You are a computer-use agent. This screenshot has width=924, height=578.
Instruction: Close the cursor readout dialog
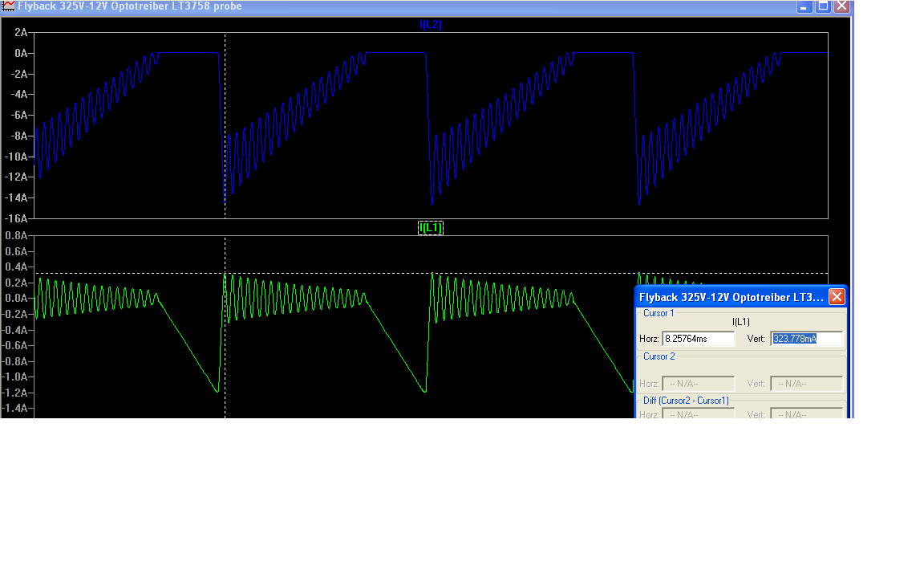[x=836, y=297]
